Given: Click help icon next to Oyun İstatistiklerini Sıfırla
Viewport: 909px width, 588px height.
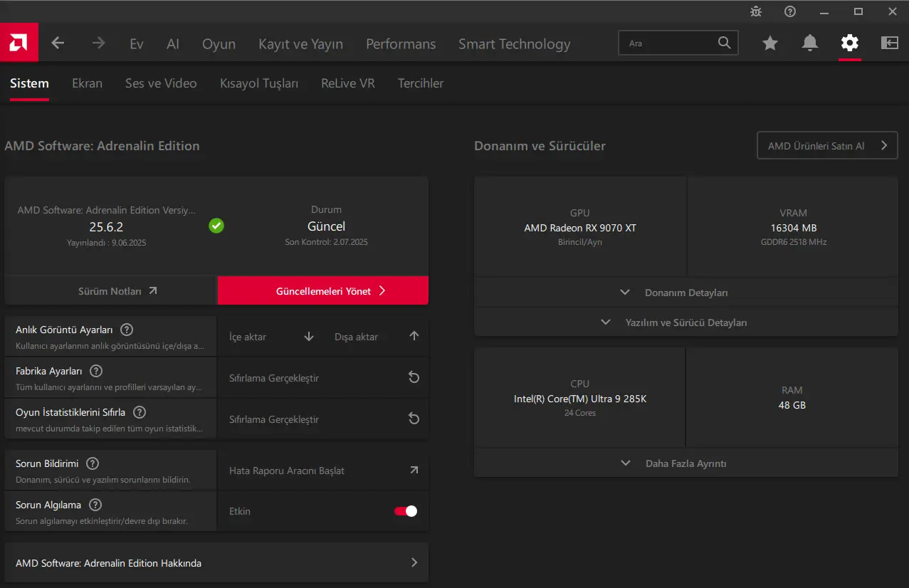Looking at the screenshot, I should click(140, 412).
